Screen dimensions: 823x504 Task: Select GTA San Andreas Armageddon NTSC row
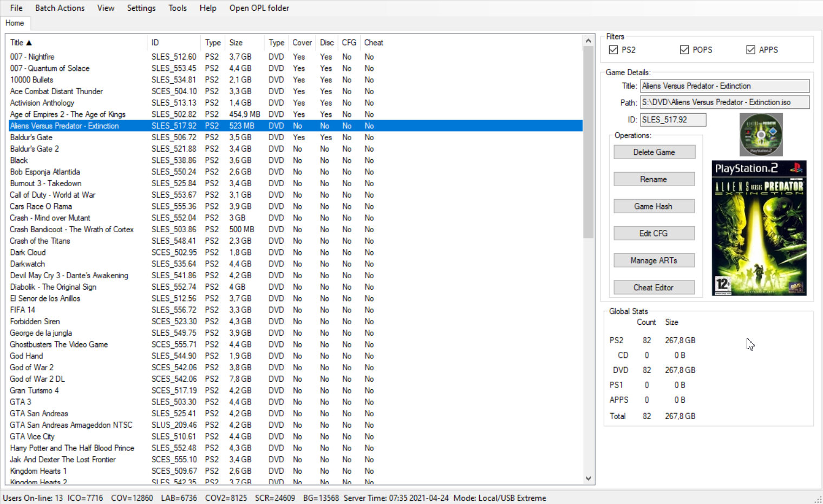[295, 425]
